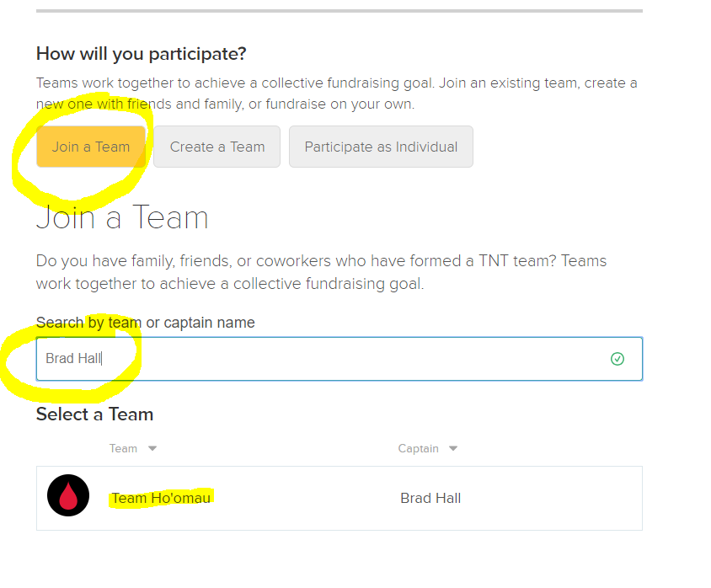Image resolution: width=711 pixels, height=588 pixels.
Task: Sort by the Captain column header label
Action: 418,448
